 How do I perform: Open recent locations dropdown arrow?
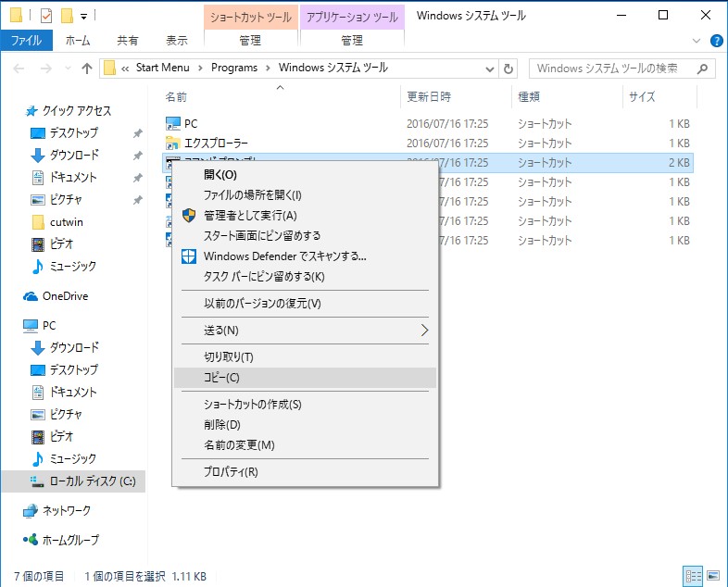click(68, 69)
